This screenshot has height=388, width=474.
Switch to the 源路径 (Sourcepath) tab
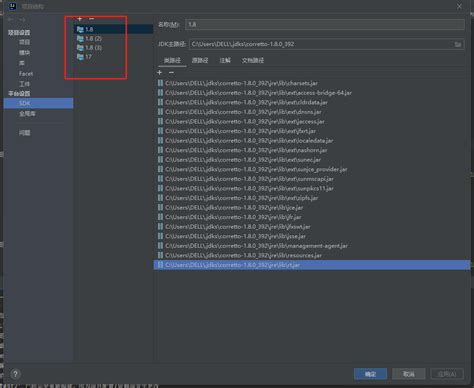tap(200, 60)
